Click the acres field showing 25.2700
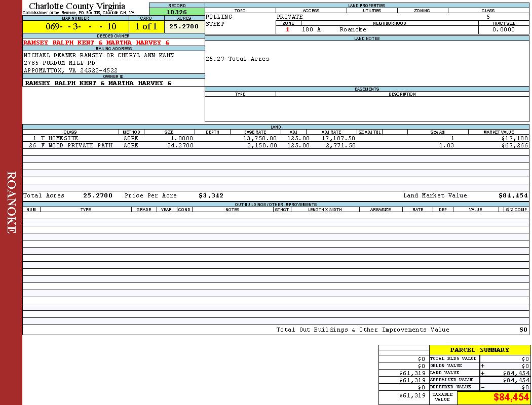This screenshot has height=405, width=532. [x=184, y=27]
